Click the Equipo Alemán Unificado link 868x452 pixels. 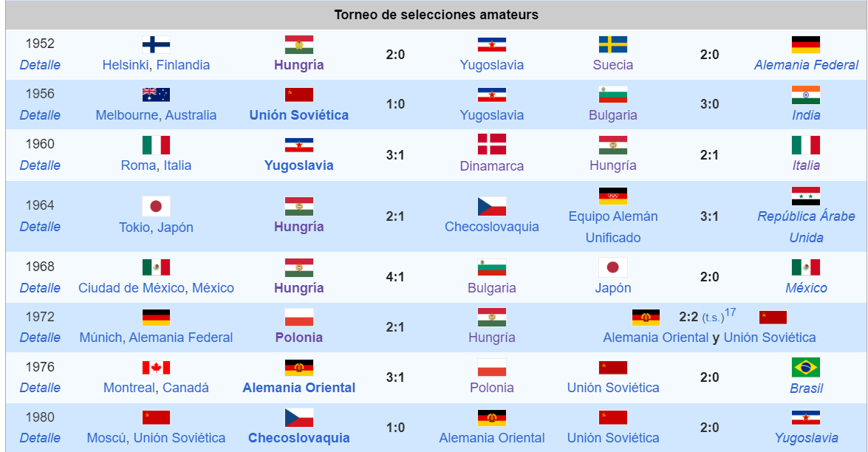pos(613,227)
